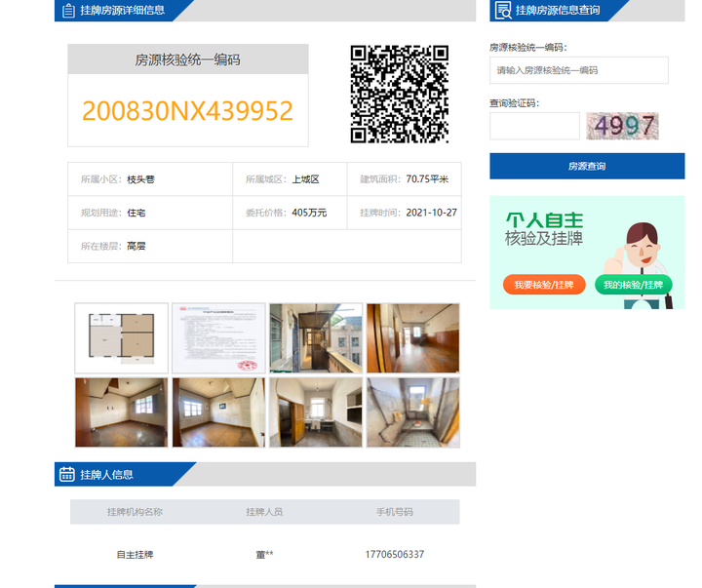Open the floor plan thumbnail
Screen dimensions: 702x588
(122, 338)
